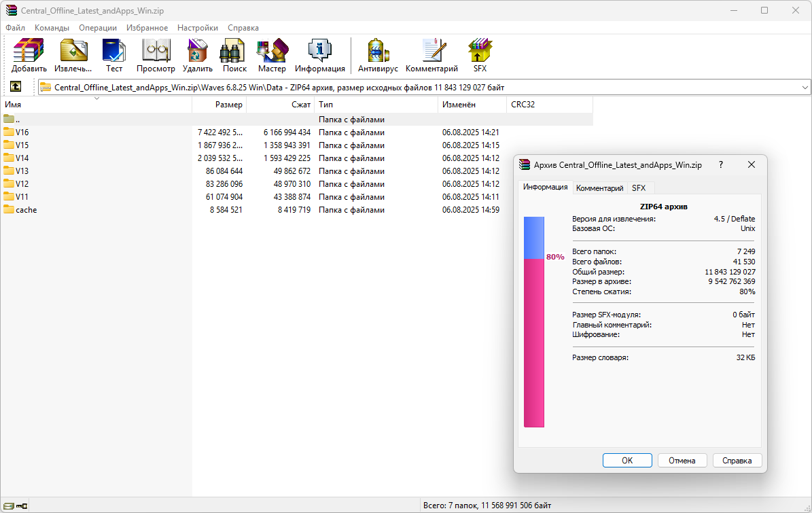
Task: Click the V14 packed size 1 593 429 225
Action: (287, 158)
